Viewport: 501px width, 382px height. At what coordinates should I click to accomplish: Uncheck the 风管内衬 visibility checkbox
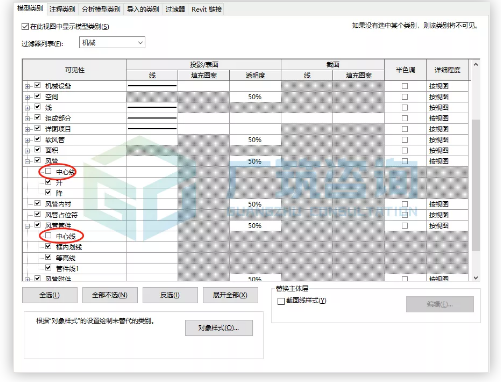point(38,203)
